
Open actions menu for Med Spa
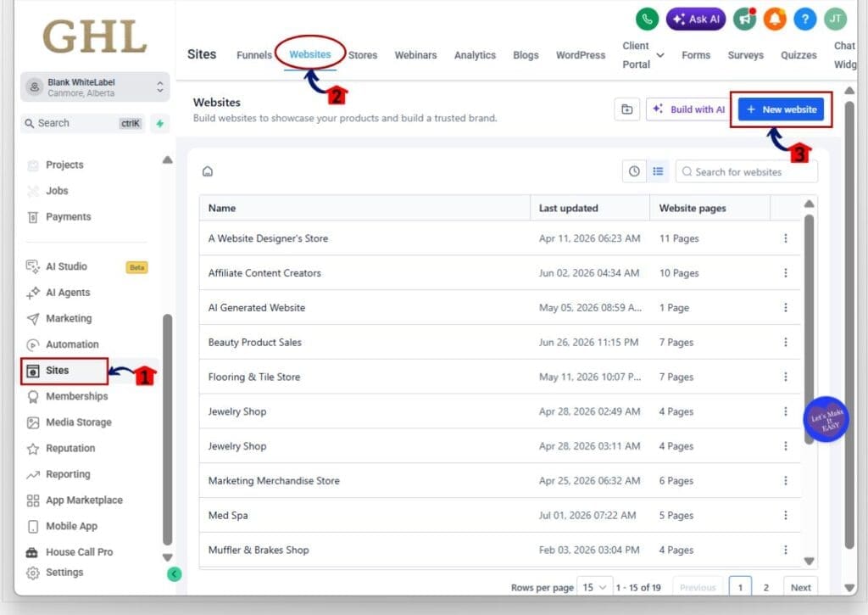point(785,515)
